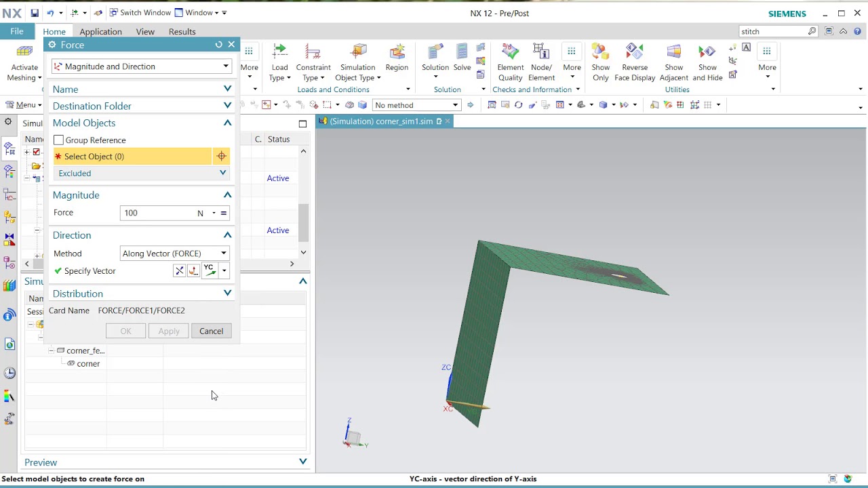Open the No method selection dropdown
Viewport: 868px width, 488px height.
(416, 105)
